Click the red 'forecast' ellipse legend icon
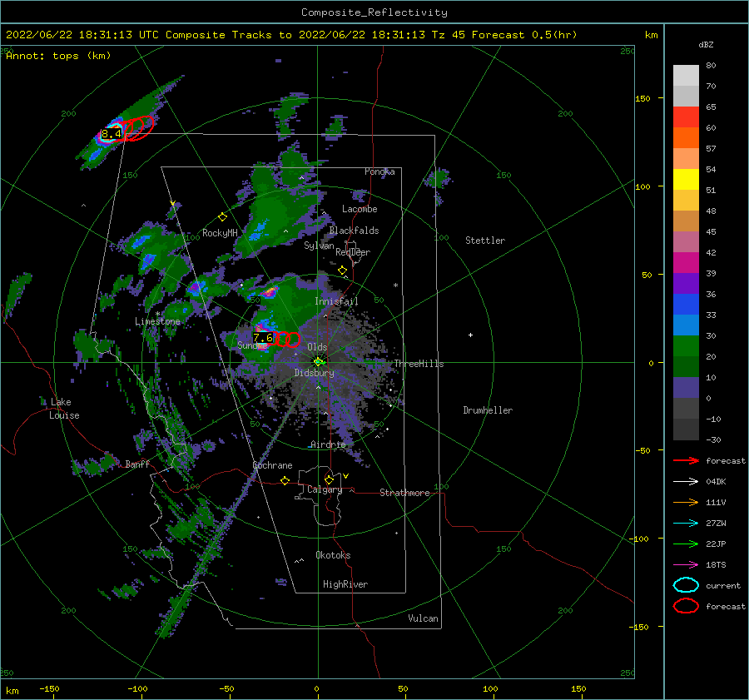 [686, 606]
